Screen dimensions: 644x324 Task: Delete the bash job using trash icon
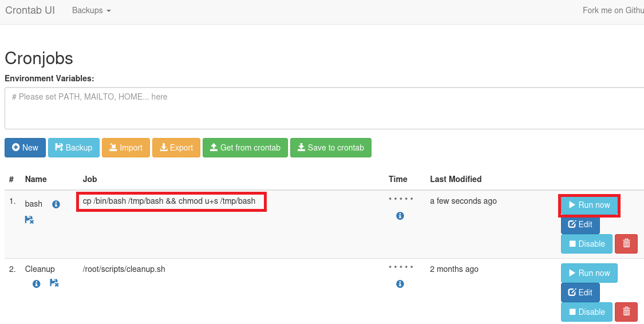click(x=626, y=244)
